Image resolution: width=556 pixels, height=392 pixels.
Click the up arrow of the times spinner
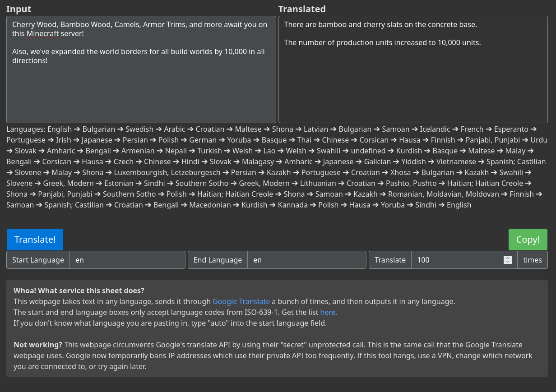coord(508,258)
